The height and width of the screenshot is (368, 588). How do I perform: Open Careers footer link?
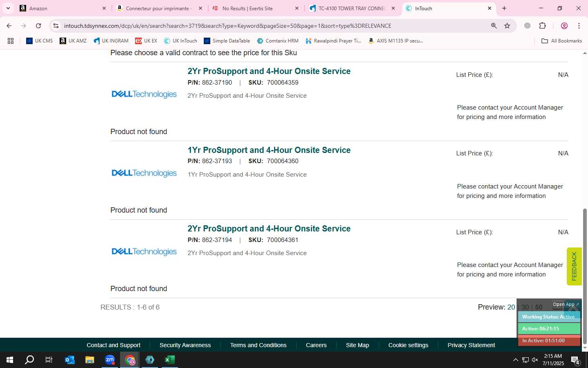click(x=316, y=345)
